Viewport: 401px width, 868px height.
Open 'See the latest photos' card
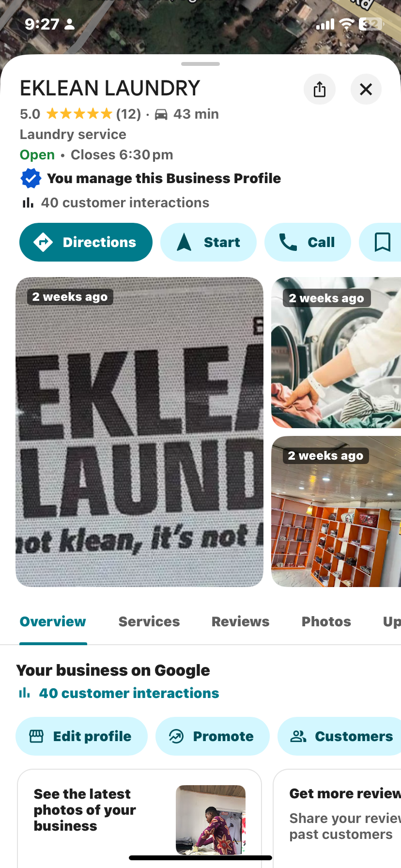coord(139,819)
